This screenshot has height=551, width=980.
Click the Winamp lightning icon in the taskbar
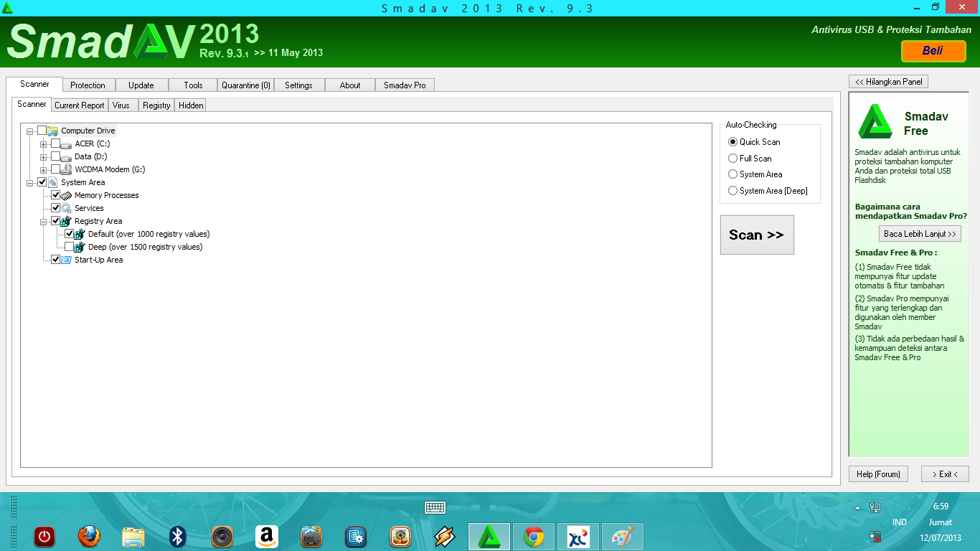445,537
